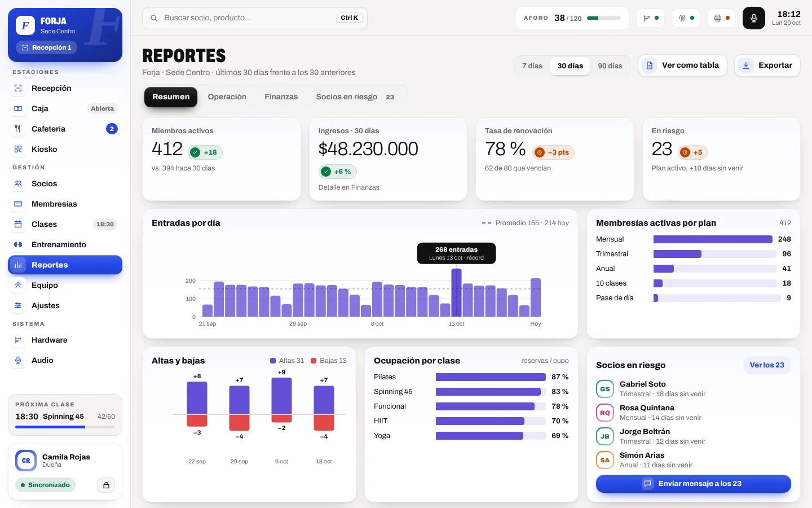812x508 pixels.
Task: Send message with Enviar mensaje a los 23
Action: click(694, 484)
